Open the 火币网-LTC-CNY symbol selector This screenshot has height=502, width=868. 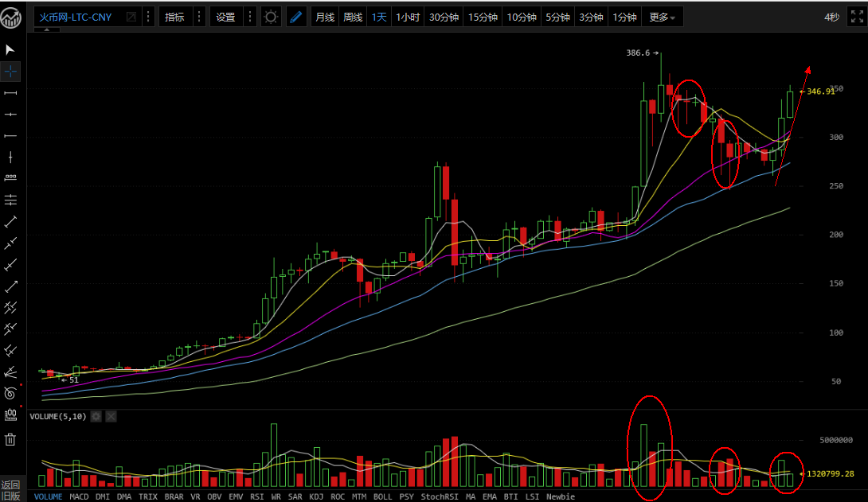coord(76,18)
